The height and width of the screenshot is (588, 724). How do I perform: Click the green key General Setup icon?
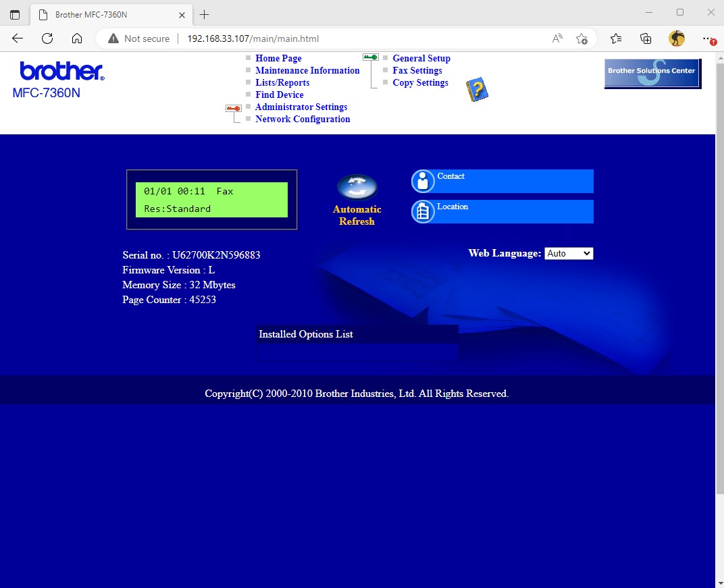click(x=371, y=58)
